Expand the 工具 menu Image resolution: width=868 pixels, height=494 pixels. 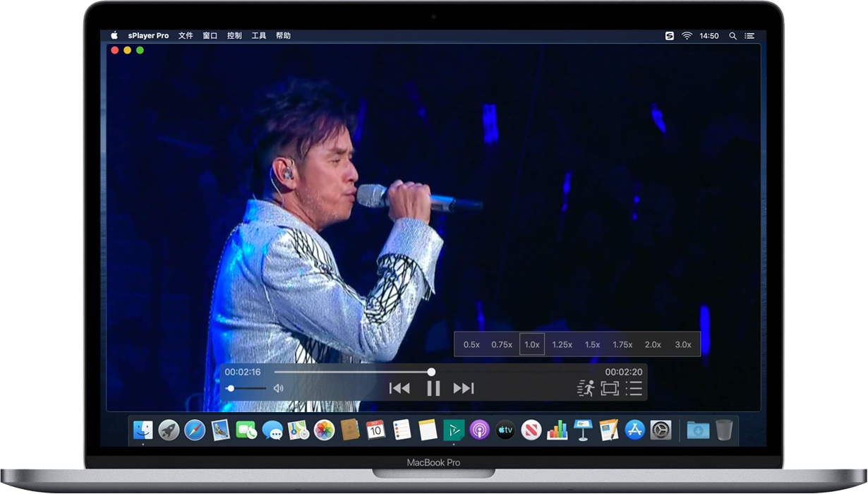coord(259,35)
